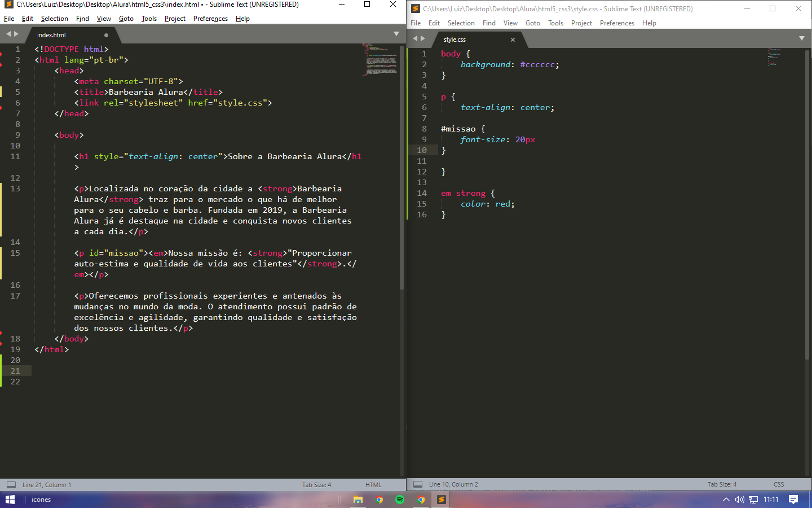Change HTML syntax in status bar
Screen dimensions: 812x508
pos(373,485)
